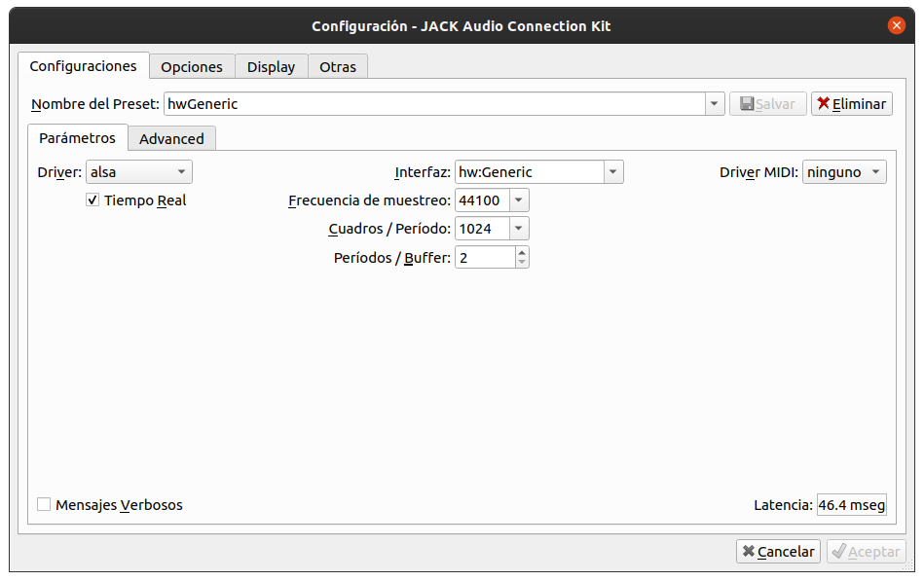
Task: Open Frecuencia de muestreo 44100 dropdown
Action: point(519,200)
